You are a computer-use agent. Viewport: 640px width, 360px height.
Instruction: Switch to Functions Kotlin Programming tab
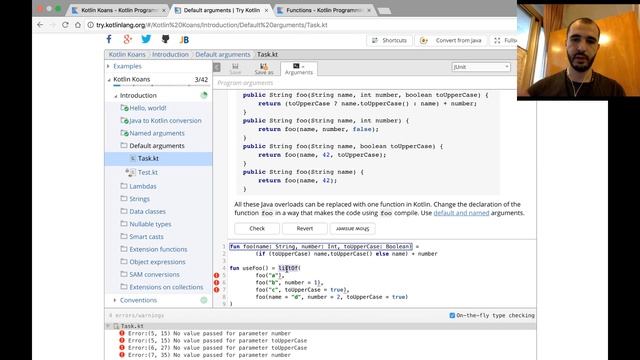click(x=324, y=10)
